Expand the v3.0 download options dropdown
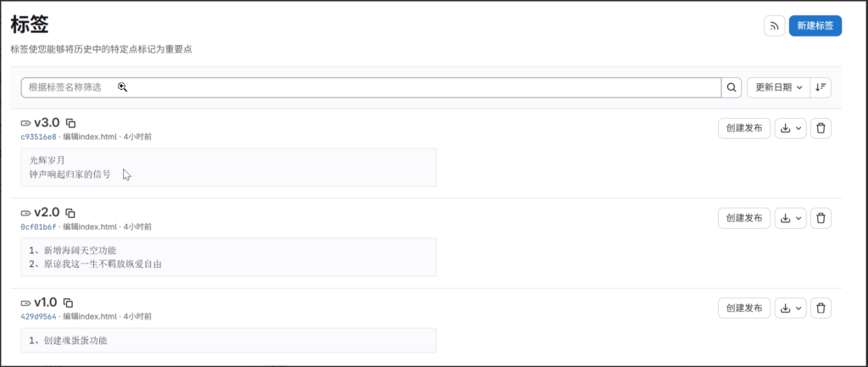 pos(791,129)
